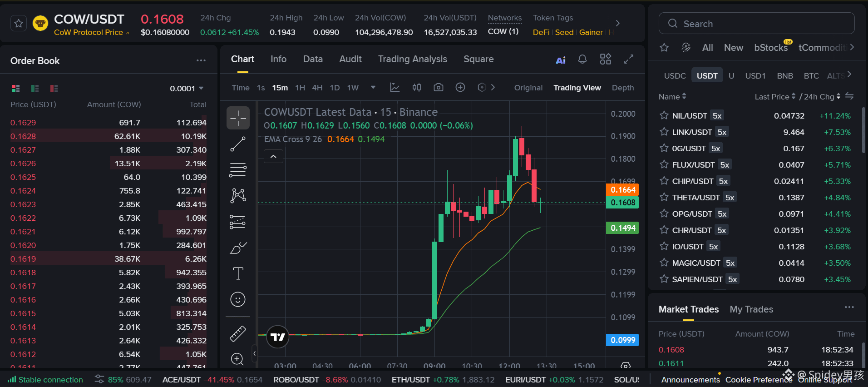Click the TradingView logo on chart
Screen dimensions: 868x387
277,337
